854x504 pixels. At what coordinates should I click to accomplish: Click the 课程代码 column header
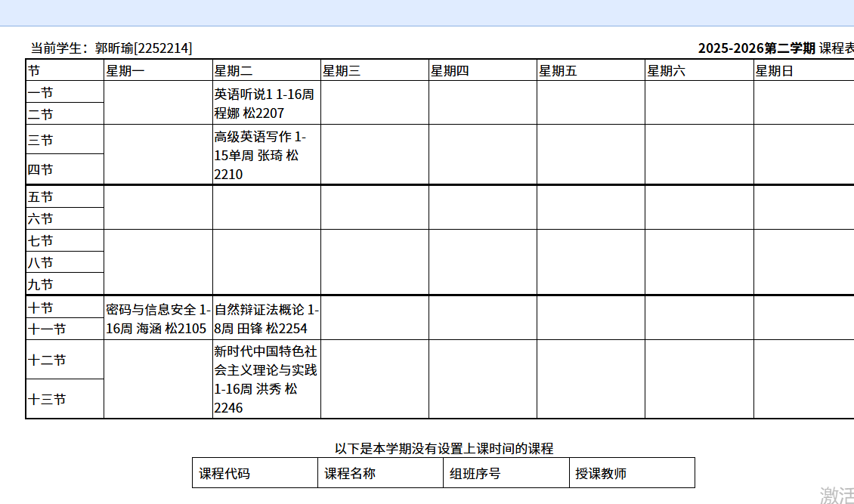[224, 474]
